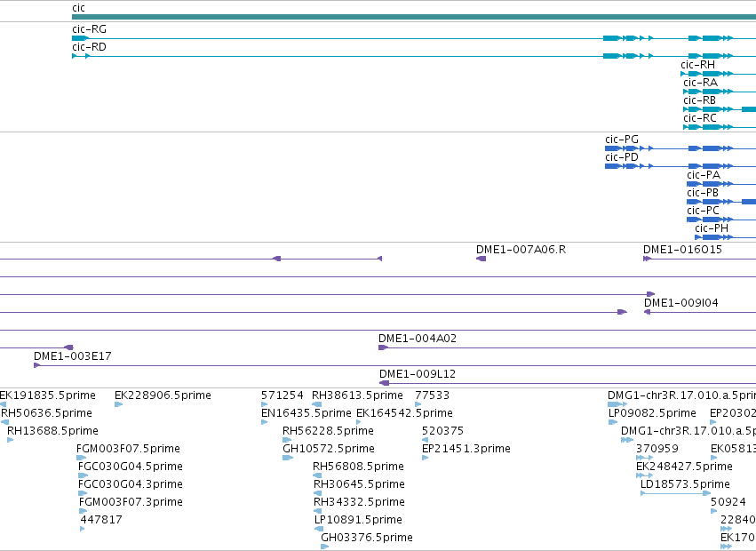Click the purple arrow glyph under DME1-016O15
756x551 pixels.
(647, 259)
